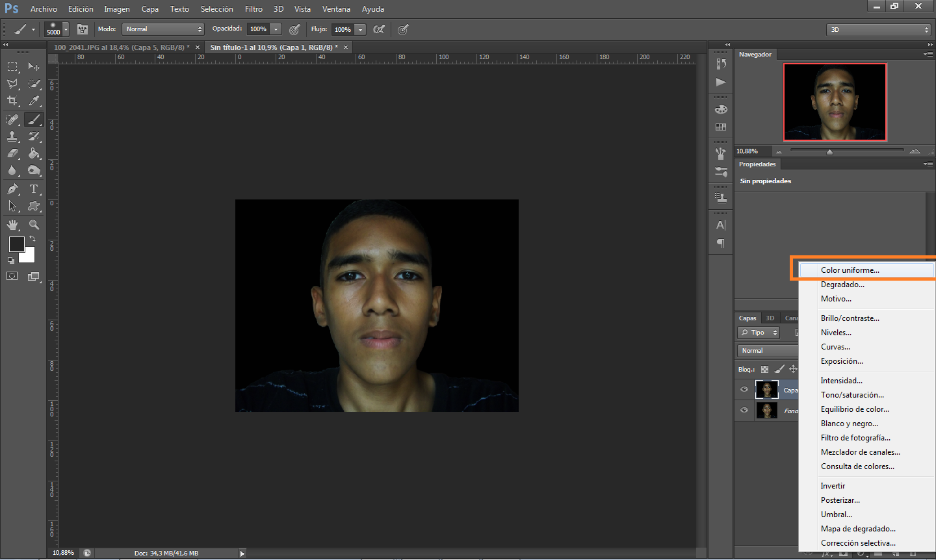Open the layer blend mode Normal dropdown
The width and height of the screenshot is (936, 560).
point(768,351)
